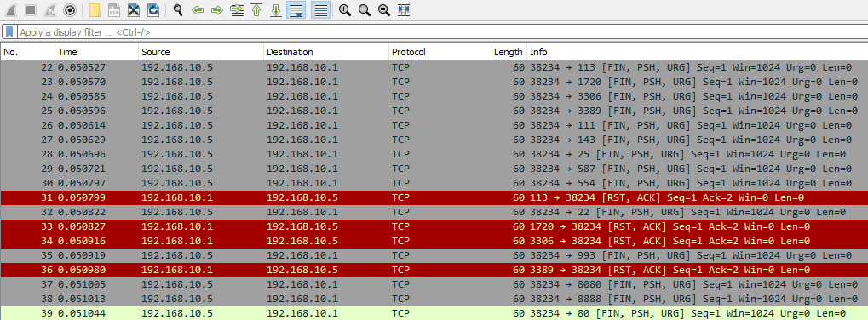Sort by the Destination column header

tap(326, 52)
